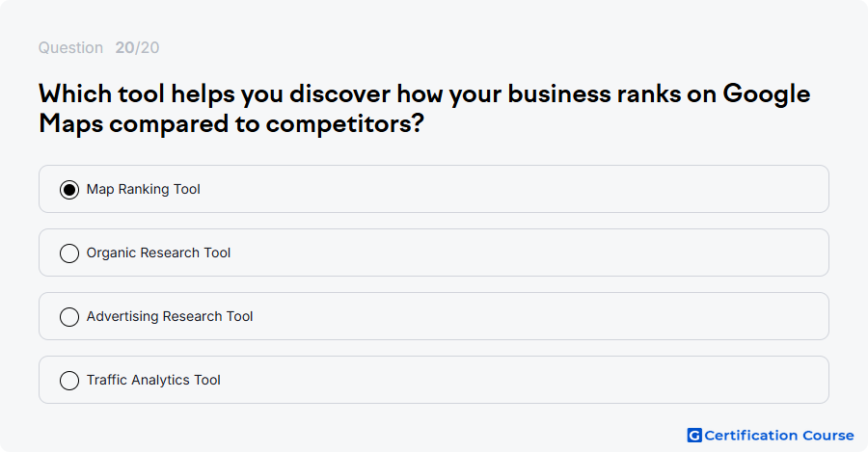Click empty space inside Traffic Analytics Tool card
868x452 pixels.
point(526,380)
